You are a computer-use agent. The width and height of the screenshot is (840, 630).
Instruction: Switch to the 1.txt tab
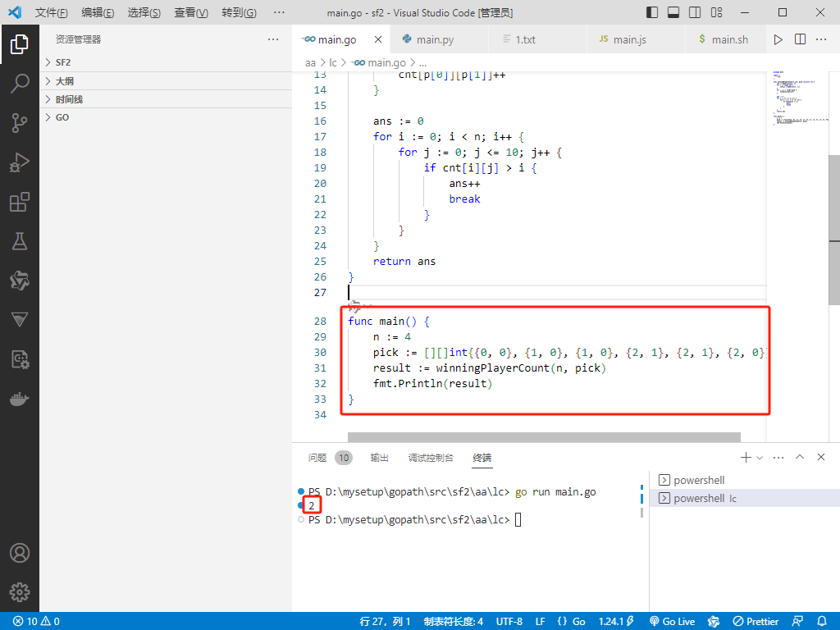click(x=538, y=39)
